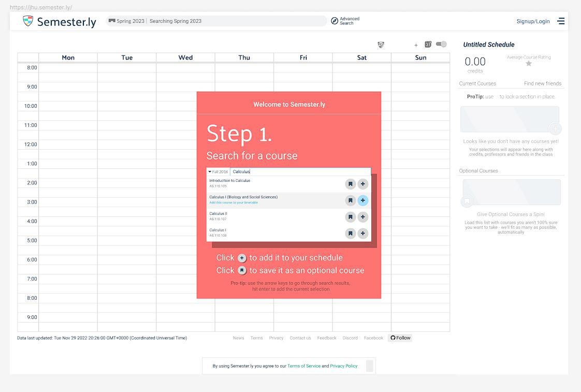This screenshot has width=581, height=392.
Task: Bookmark Calculus I (Biology and Social Sciences)
Action: click(350, 200)
